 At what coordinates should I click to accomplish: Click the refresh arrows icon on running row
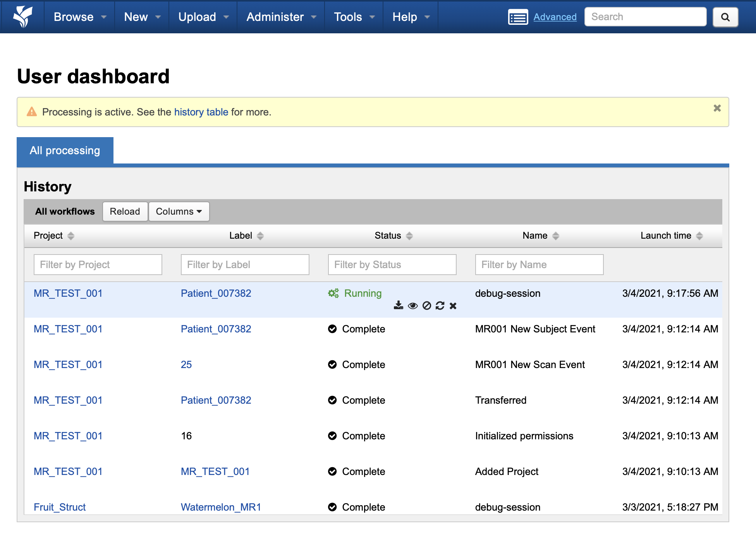(440, 306)
